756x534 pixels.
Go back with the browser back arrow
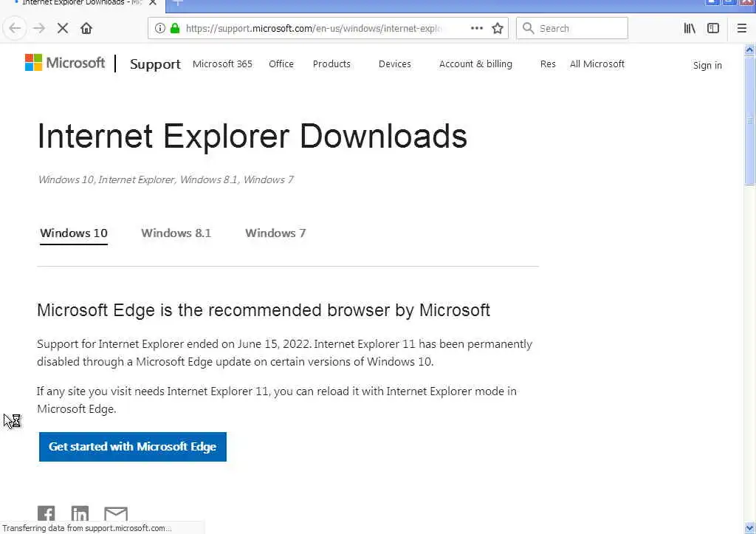tap(15, 29)
